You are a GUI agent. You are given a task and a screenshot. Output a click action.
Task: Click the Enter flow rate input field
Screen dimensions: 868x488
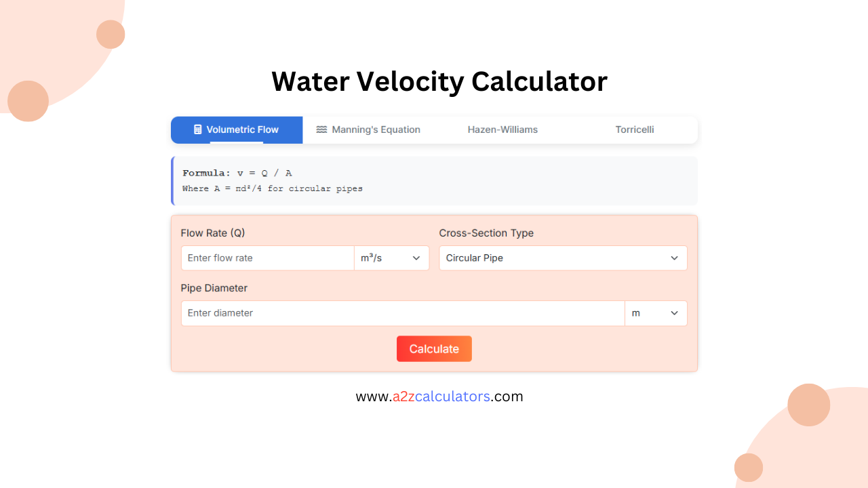[x=267, y=258]
